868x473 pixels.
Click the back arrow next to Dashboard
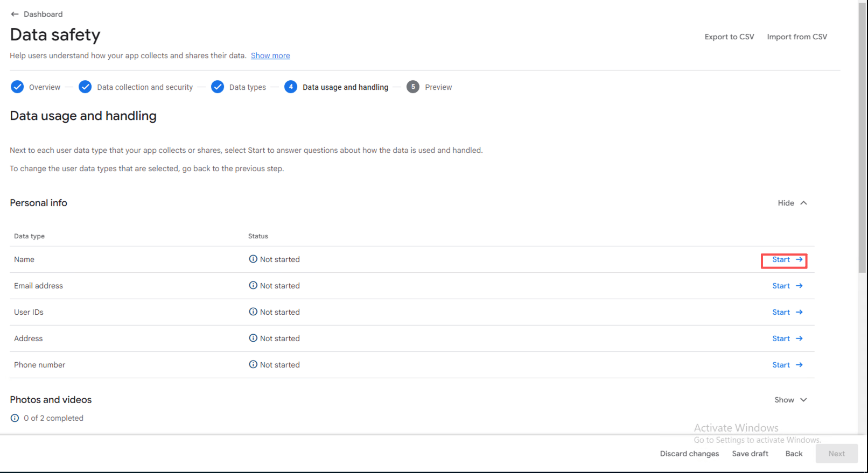[x=15, y=14]
